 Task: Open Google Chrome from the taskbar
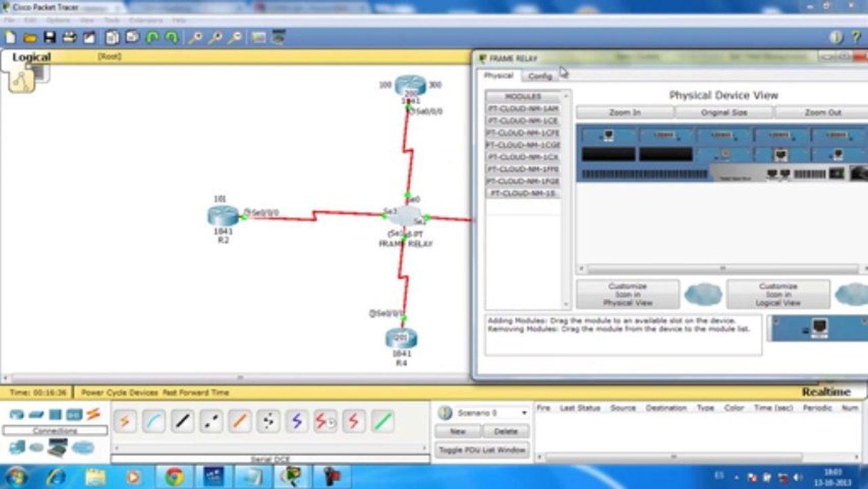pyautogui.click(x=174, y=477)
